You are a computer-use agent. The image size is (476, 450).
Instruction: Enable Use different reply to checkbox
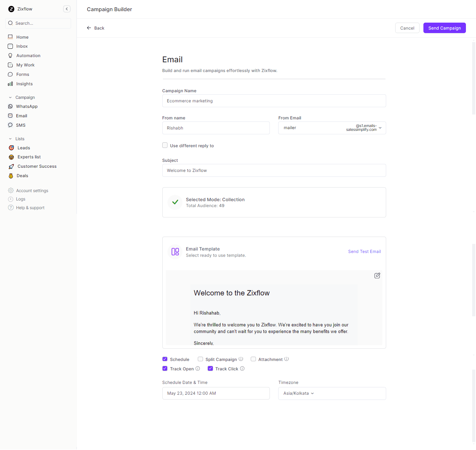click(x=165, y=145)
